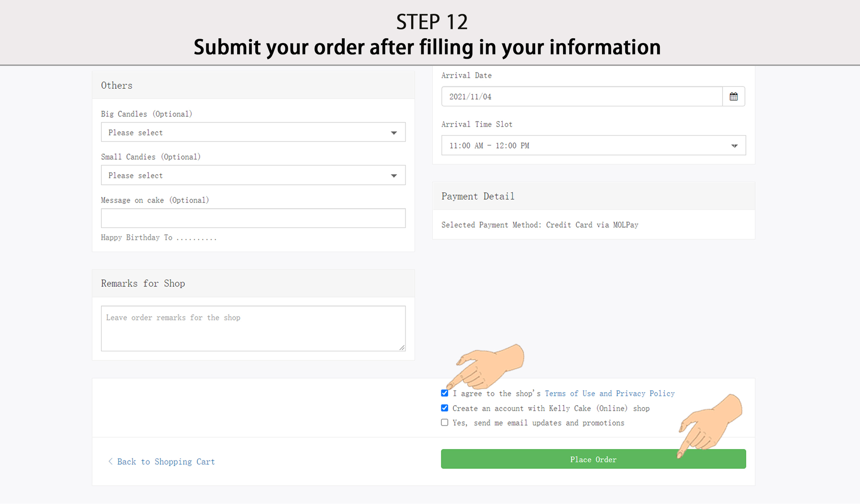Screen dimensions: 860x504
Task: Open the Arrival Time Slot dropdown
Action: tap(593, 145)
